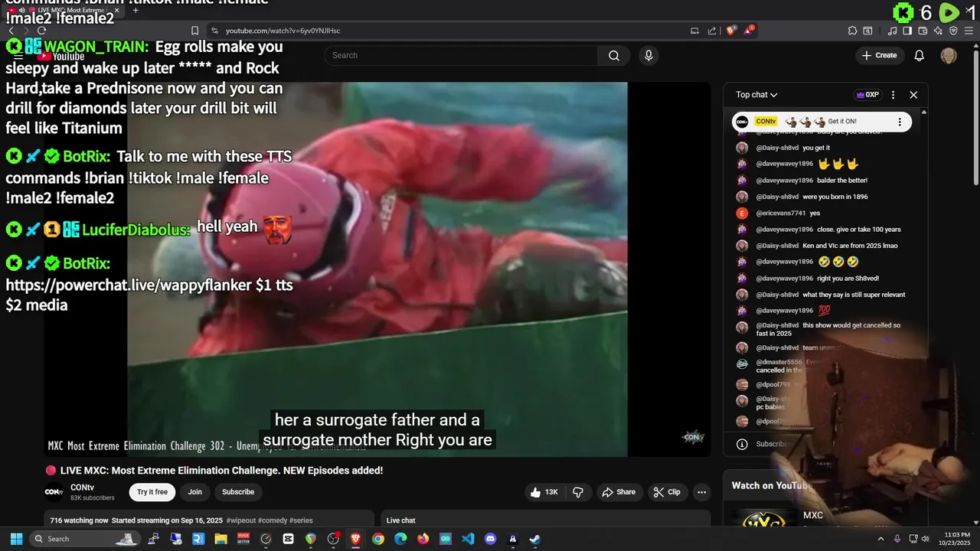Open the CONtv channel name link
The image size is (980, 551).
[82, 487]
